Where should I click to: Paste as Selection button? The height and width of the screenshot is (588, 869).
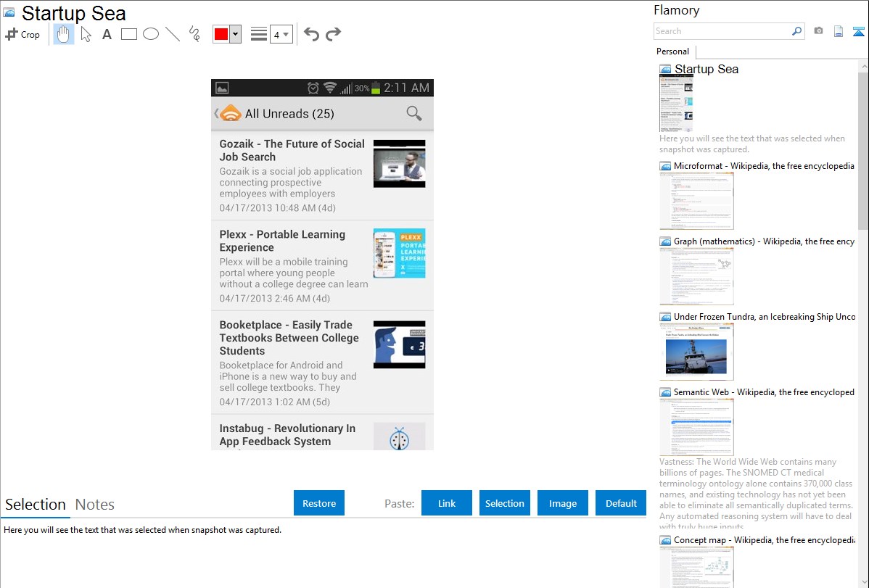[x=504, y=503]
